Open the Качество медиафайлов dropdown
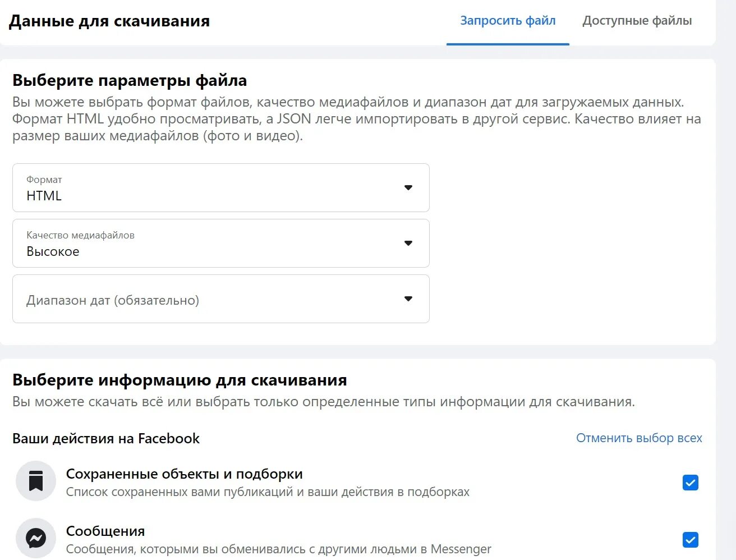This screenshot has height=560, width=736. coord(221,243)
